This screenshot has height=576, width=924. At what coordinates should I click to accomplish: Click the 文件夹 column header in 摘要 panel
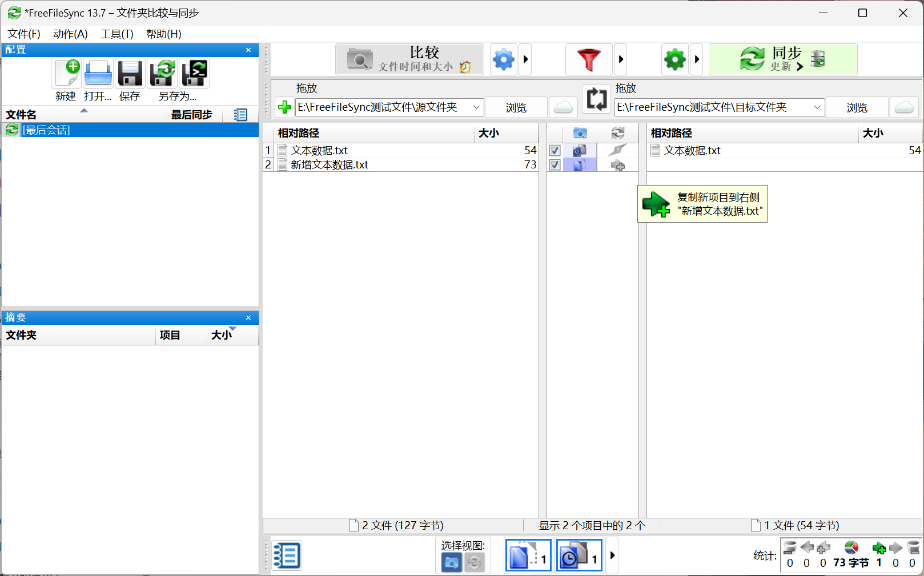(x=79, y=335)
